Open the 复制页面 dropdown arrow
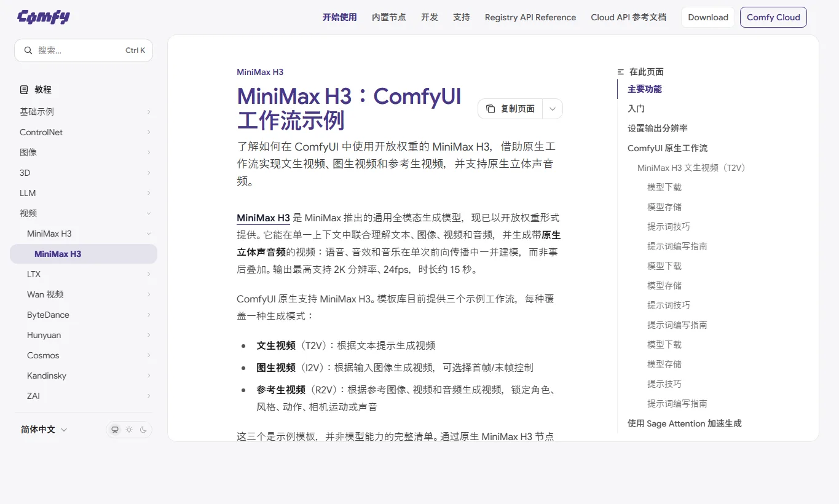The width and height of the screenshot is (839, 504). click(553, 109)
